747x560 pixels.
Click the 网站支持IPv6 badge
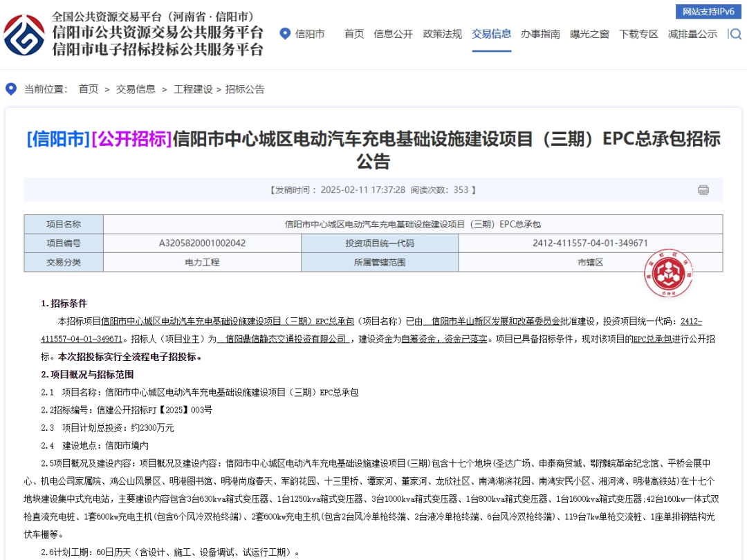point(708,12)
